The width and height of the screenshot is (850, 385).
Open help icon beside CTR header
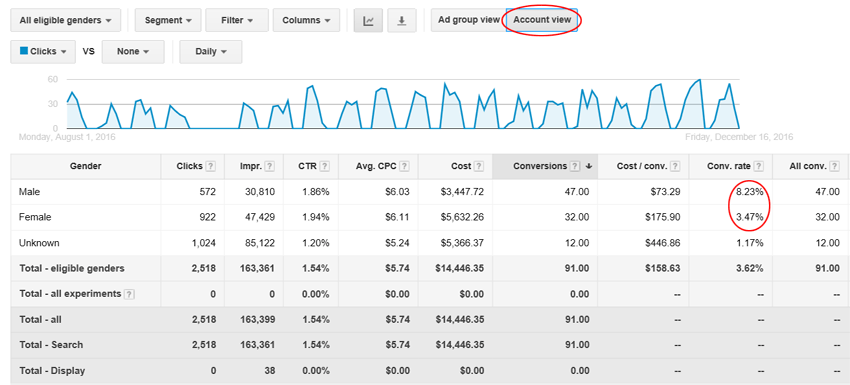click(x=324, y=167)
